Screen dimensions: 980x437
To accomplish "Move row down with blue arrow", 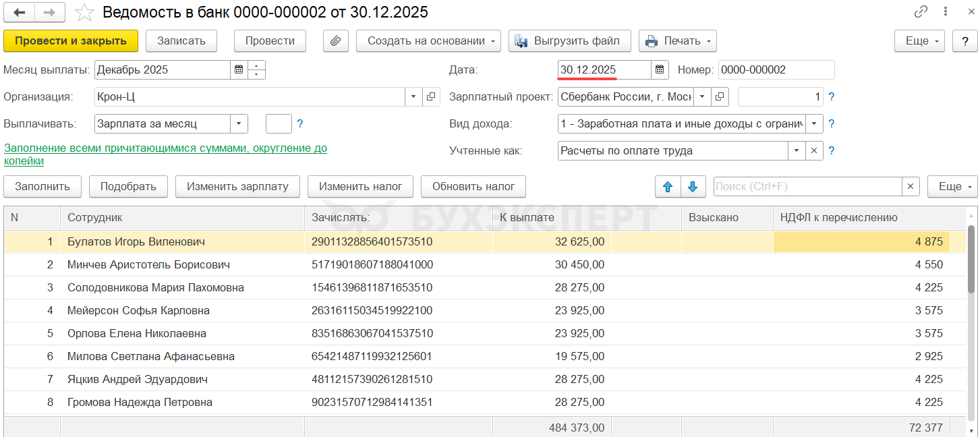I will (693, 186).
